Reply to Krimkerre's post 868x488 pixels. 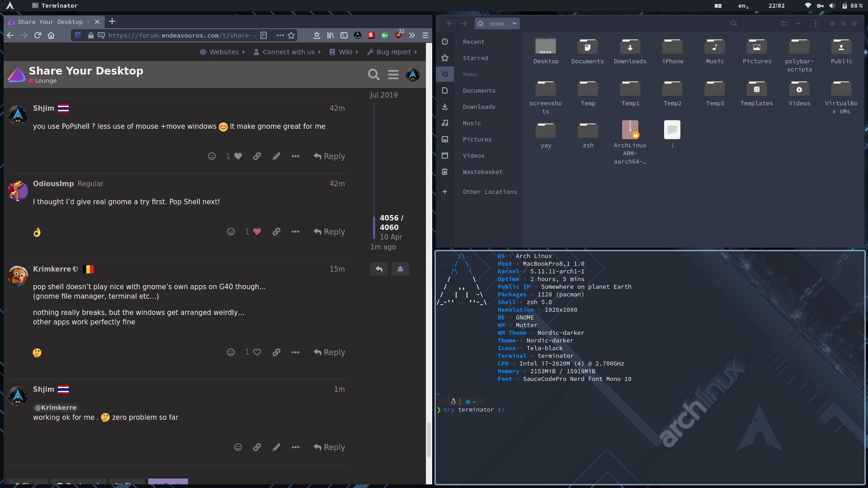point(330,352)
